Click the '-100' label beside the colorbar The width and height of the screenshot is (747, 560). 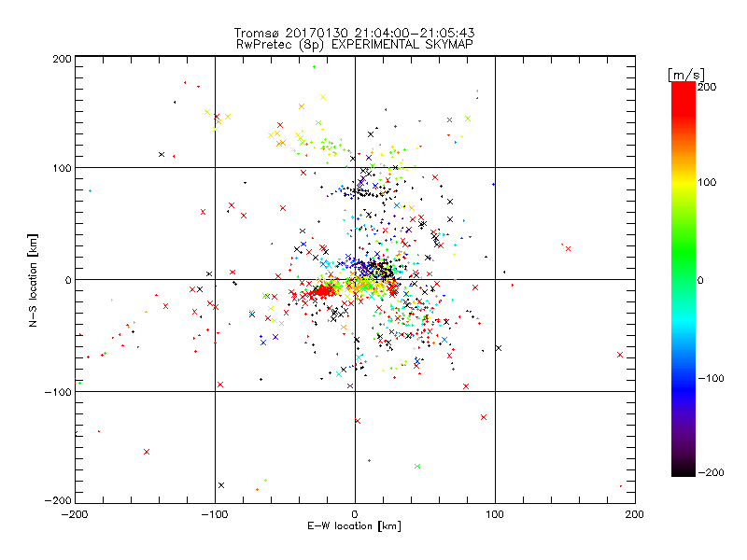(x=711, y=378)
